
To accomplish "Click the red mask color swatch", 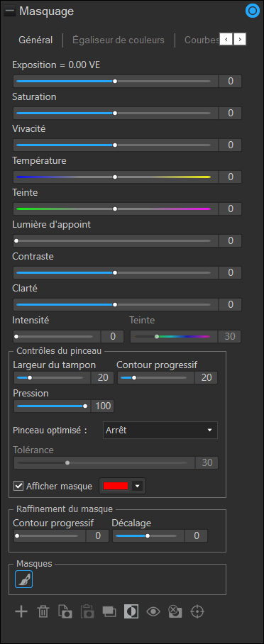I will point(116,486).
